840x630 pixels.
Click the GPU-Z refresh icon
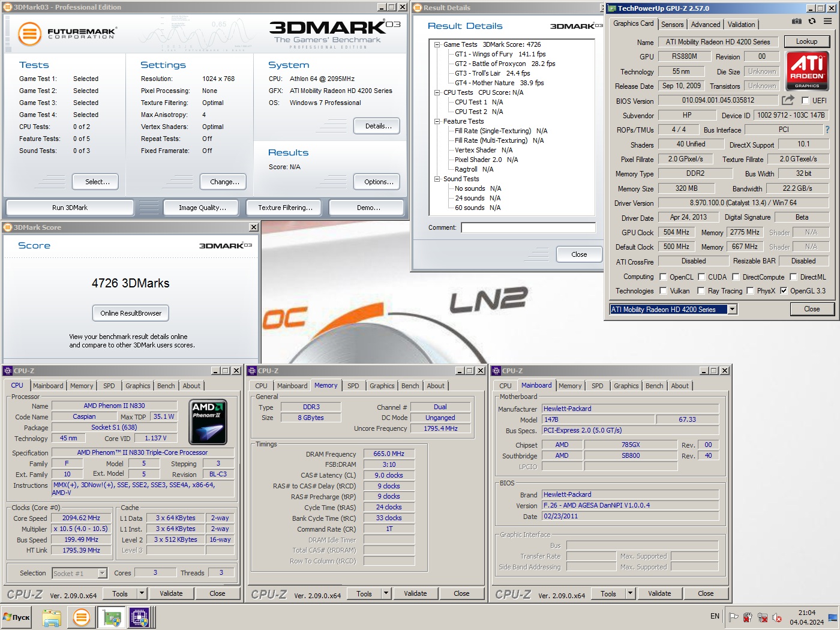[x=812, y=21]
